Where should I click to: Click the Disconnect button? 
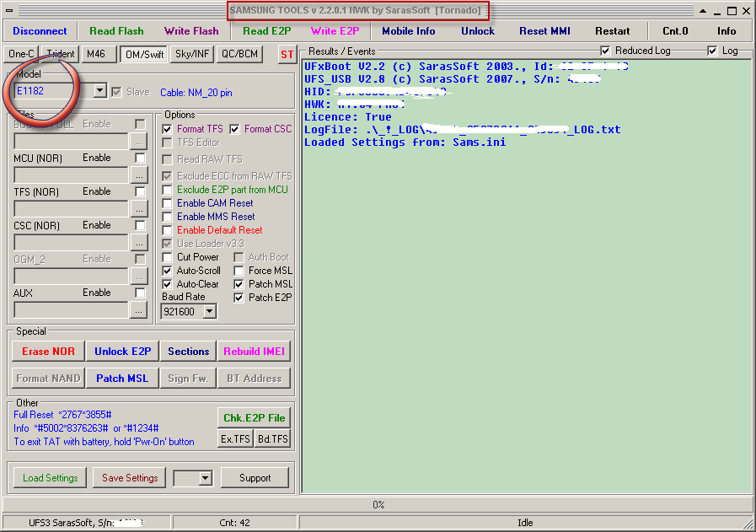40,31
